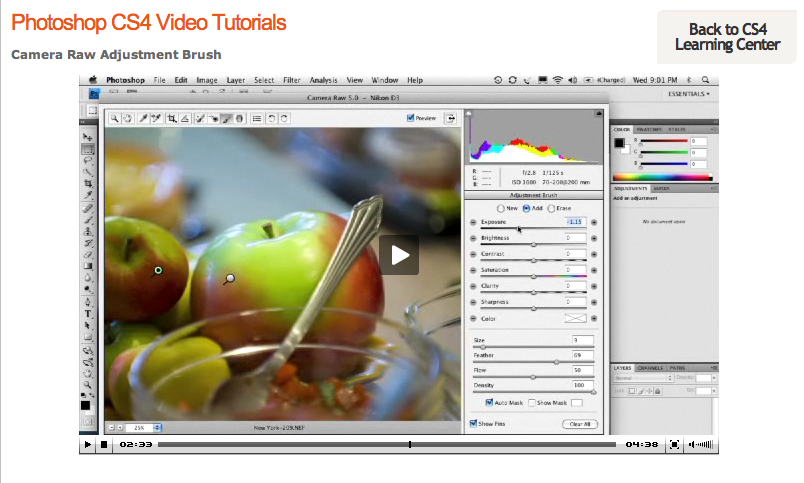Click the large video play overlay button
This screenshot has height=483, width=804.
click(x=399, y=255)
